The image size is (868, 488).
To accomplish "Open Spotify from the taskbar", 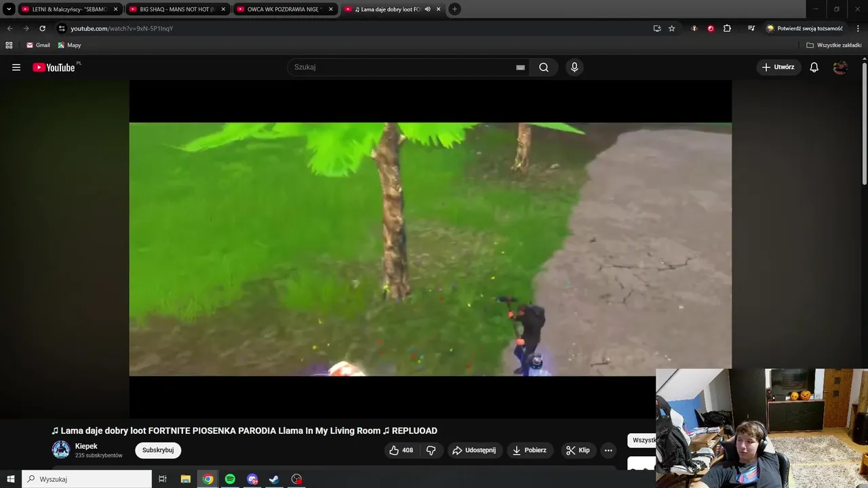I will tap(230, 479).
